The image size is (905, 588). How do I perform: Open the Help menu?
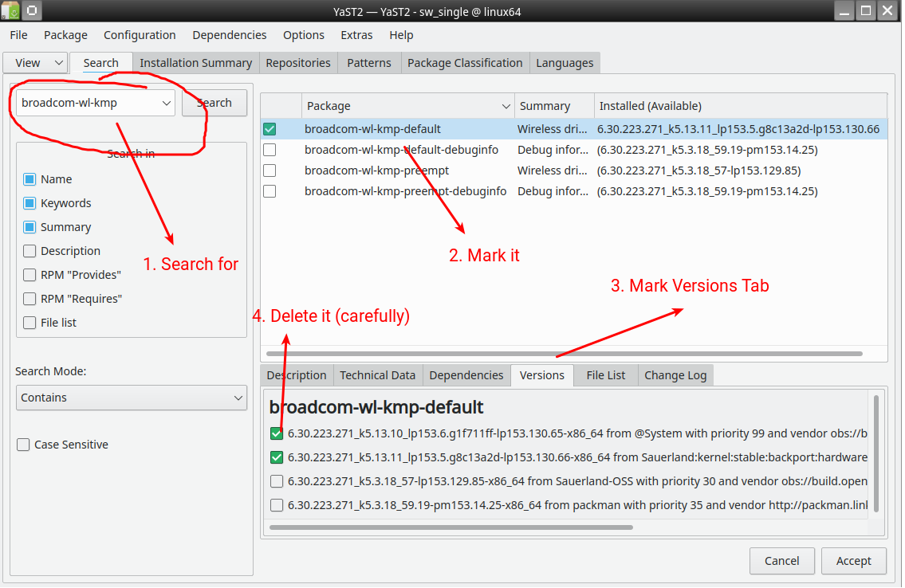coord(401,35)
